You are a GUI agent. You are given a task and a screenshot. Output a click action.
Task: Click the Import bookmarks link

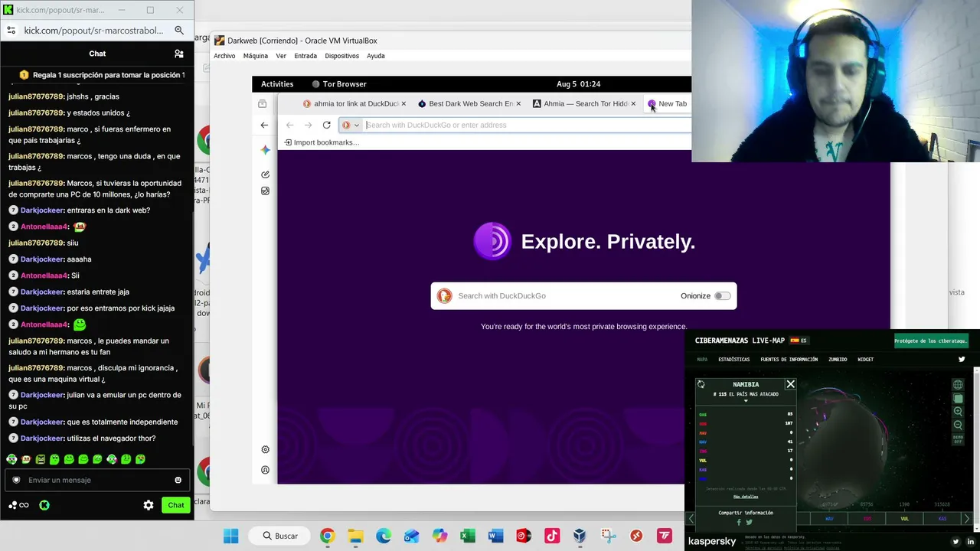click(322, 142)
